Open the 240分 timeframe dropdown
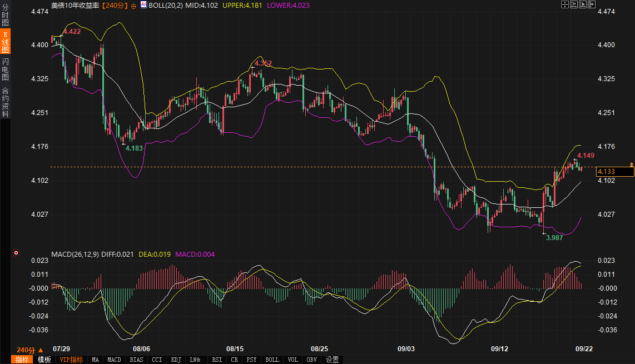635x364 pixels. [x=29, y=350]
